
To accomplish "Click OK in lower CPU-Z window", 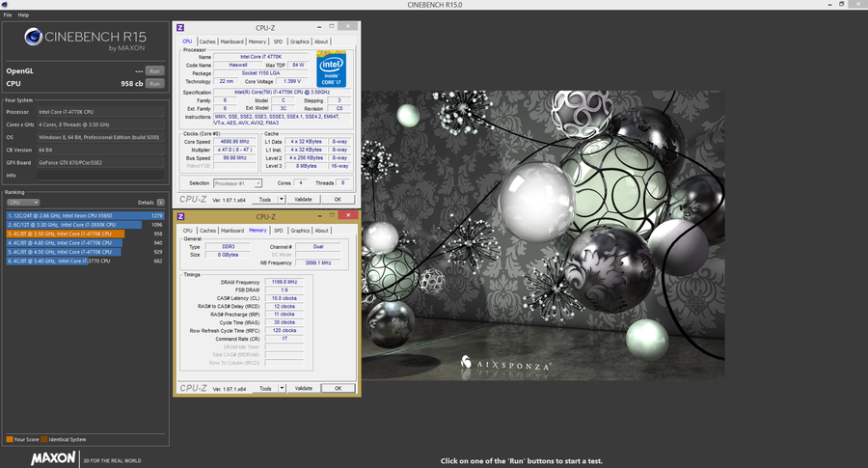I will click(339, 388).
